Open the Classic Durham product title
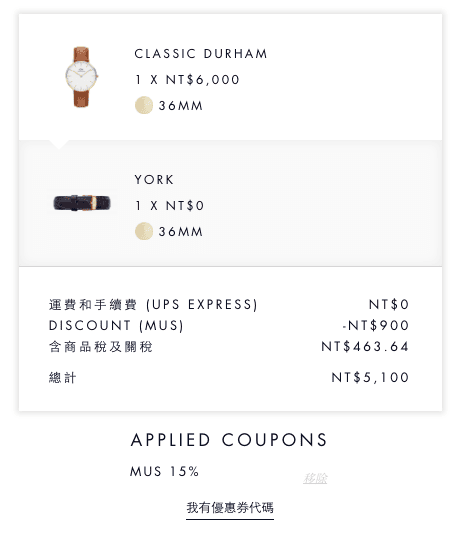 (x=201, y=54)
